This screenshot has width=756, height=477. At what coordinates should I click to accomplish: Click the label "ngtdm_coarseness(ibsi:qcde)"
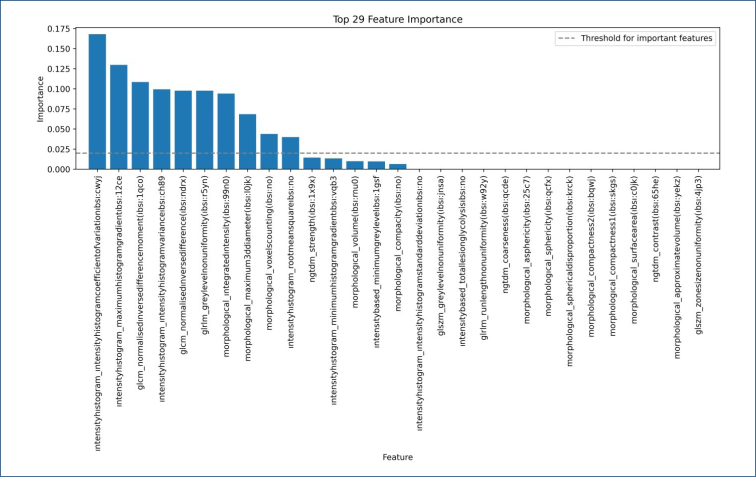click(505, 234)
